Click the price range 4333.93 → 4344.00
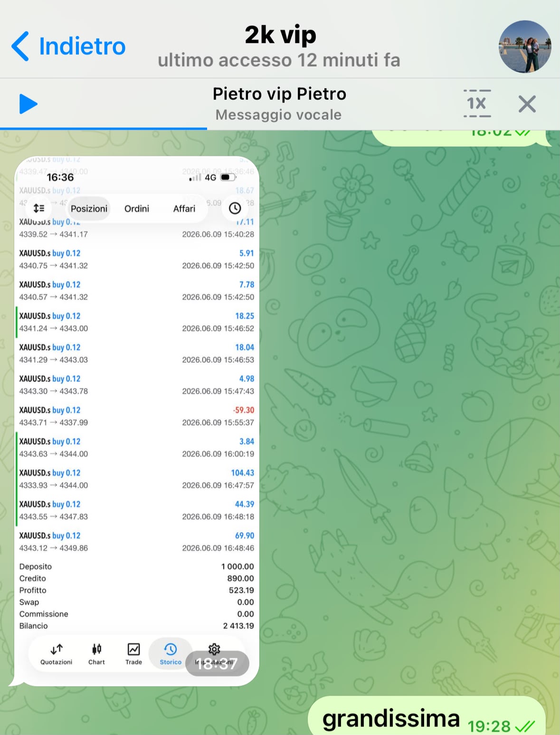The width and height of the screenshot is (560, 735). [x=54, y=485]
